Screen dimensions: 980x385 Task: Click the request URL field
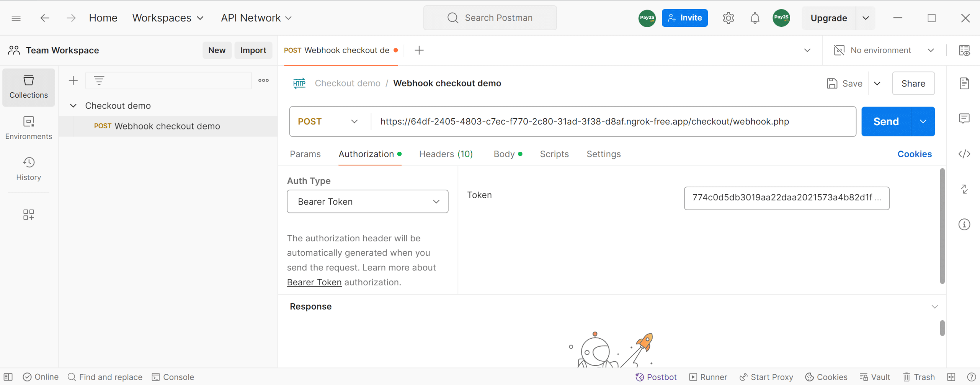tap(613, 121)
